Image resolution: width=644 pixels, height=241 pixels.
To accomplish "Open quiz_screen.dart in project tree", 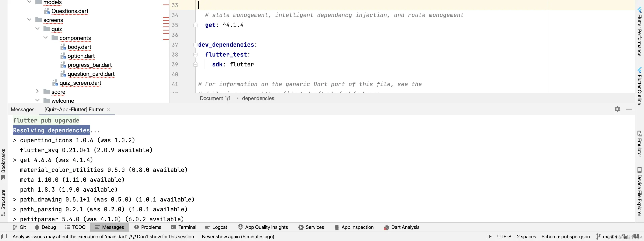I will [80, 83].
